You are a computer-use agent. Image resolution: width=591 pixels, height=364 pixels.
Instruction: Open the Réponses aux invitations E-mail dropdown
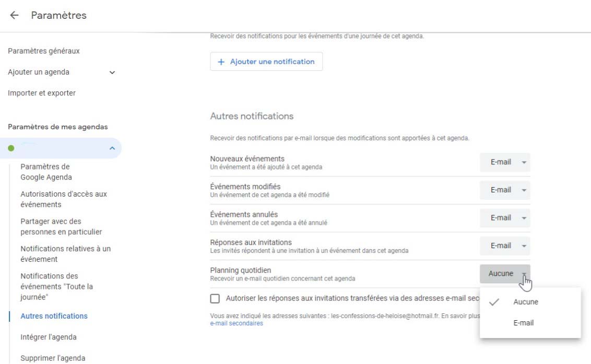[505, 246]
